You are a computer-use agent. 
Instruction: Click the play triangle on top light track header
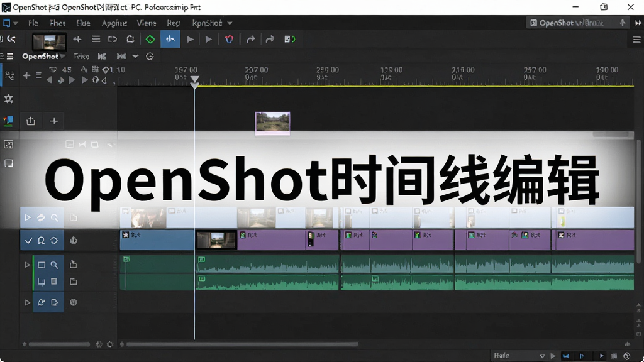(28, 217)
